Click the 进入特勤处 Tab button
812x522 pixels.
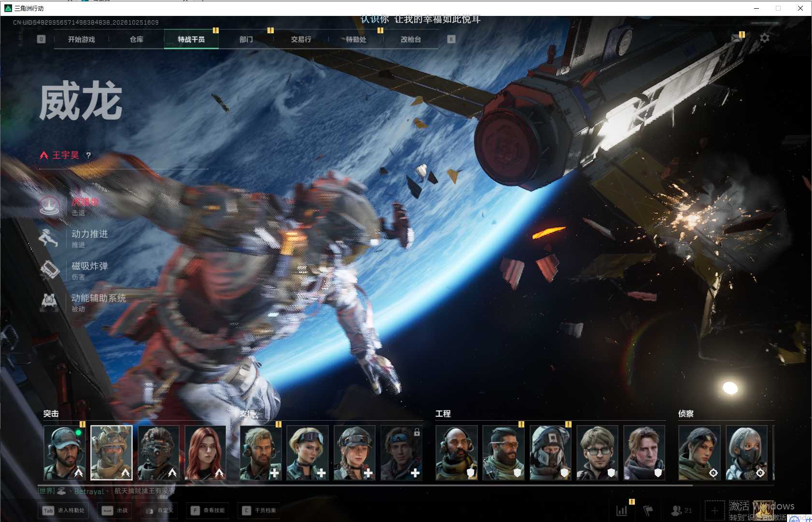64,510
